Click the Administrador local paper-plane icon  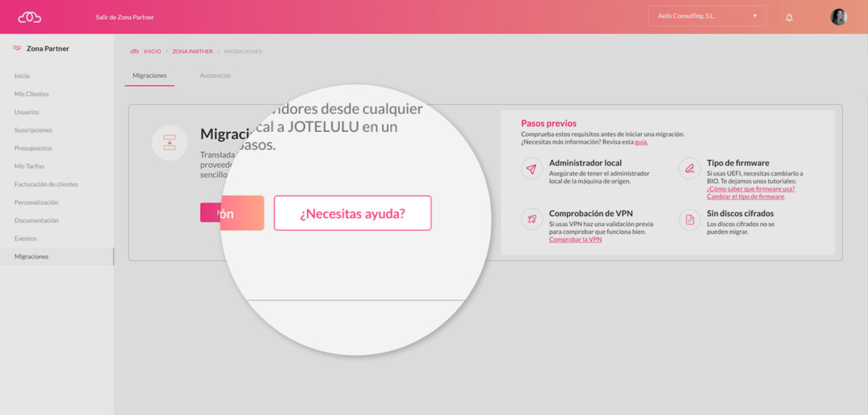(x=532, y=168)
